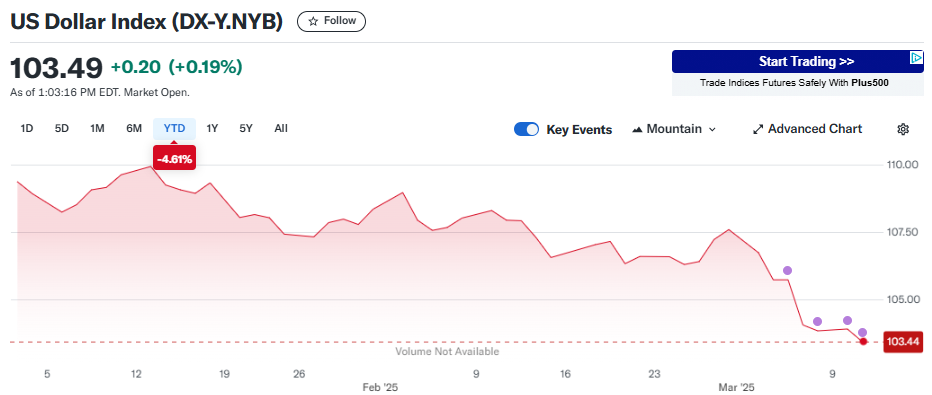This screenshot has width=932, height=395.
Task: Select the 1Y time range tab
Action: click(212, 128)
